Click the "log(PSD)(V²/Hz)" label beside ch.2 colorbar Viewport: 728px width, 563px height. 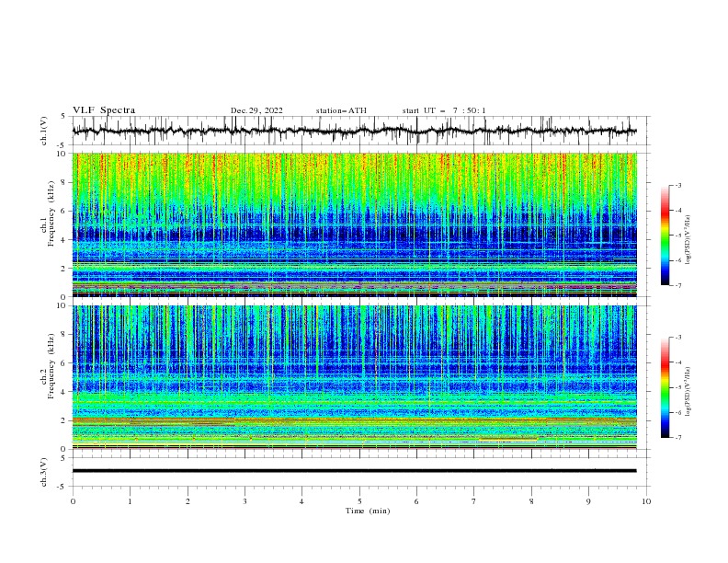688,392
